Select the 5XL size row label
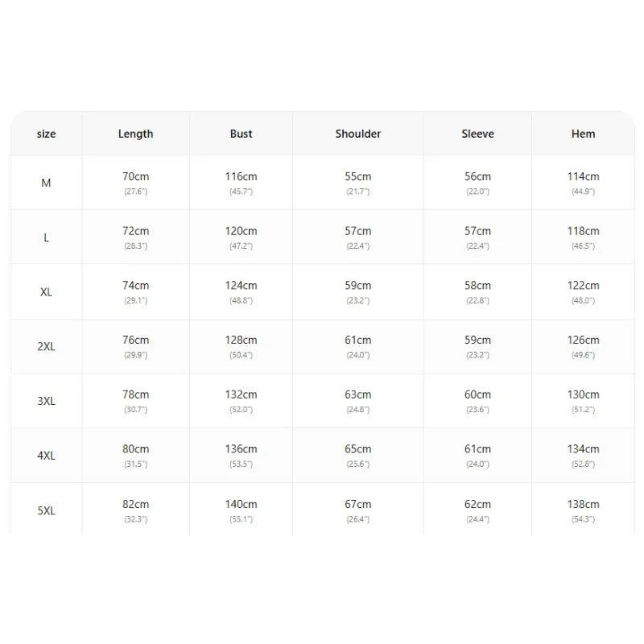 coord(46,511)
